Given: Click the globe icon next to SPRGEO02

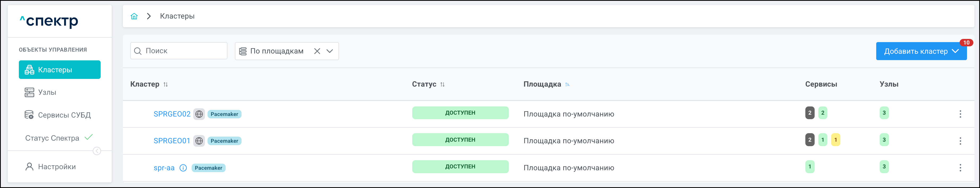Looking at the screenshot, I should tap(199, 114).
